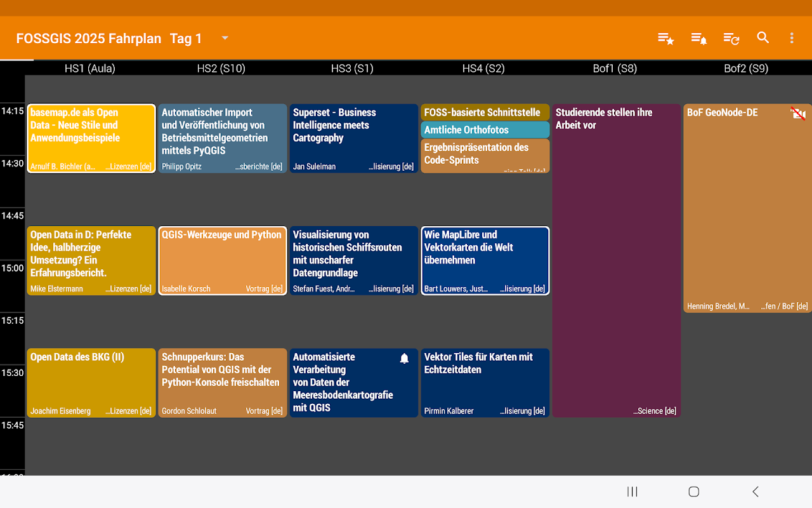Open Vektor Tiles für Karten mit Echtzeitdaten
This screenshot has width=812, height=508.
[x=485, y=383]
